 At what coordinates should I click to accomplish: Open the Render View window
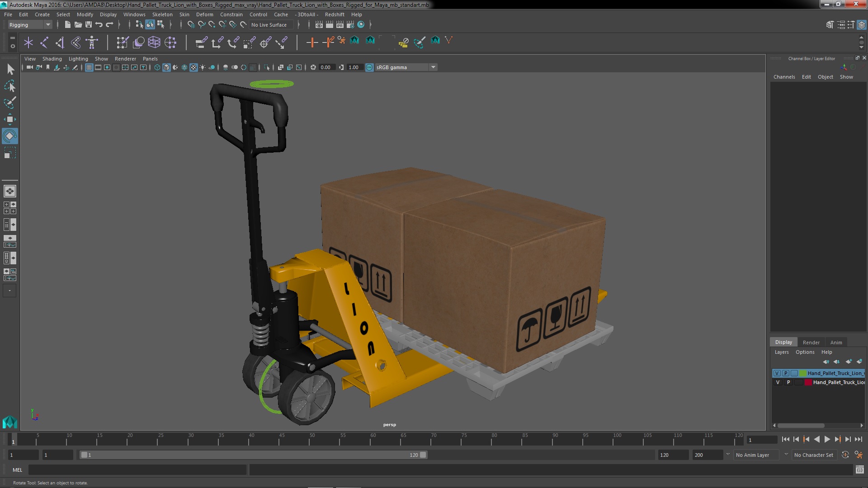point(319,25)
